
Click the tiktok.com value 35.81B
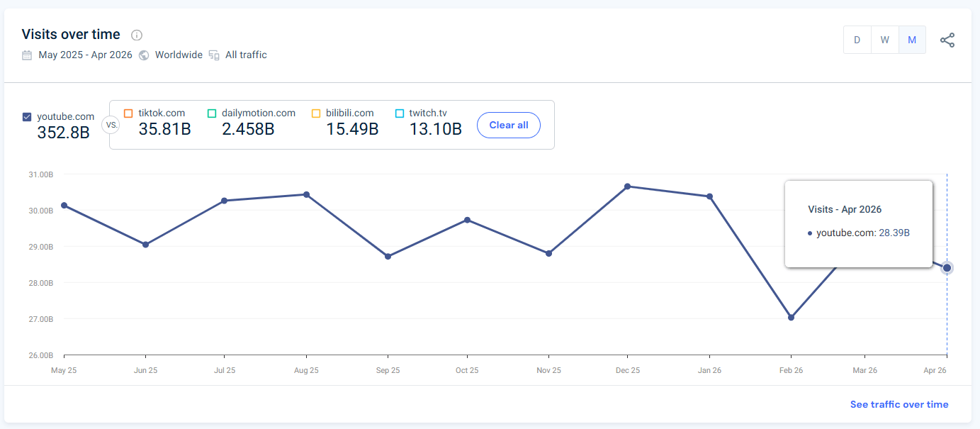[x=164, y=129]
